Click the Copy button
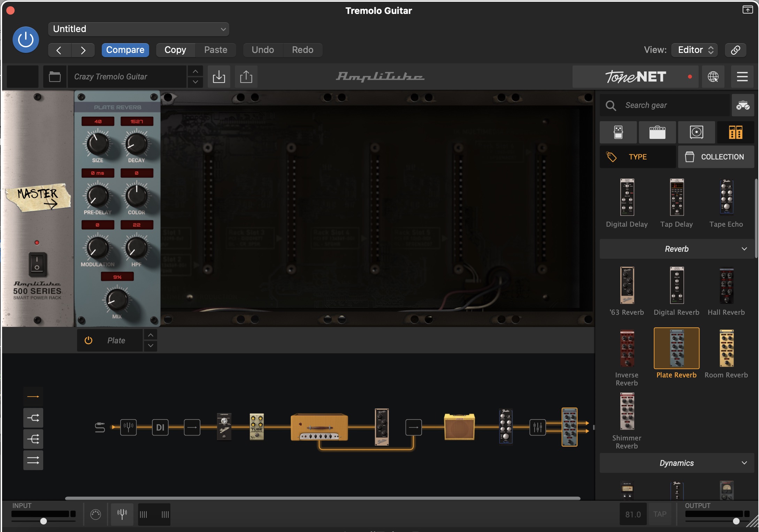 (175, 50)
